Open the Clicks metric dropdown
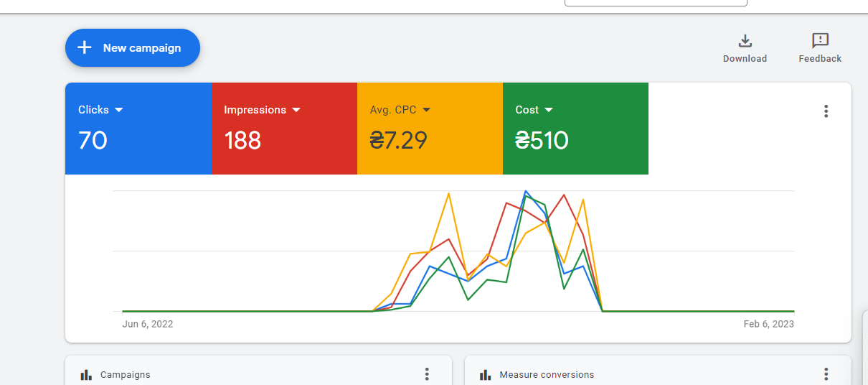 101,110
